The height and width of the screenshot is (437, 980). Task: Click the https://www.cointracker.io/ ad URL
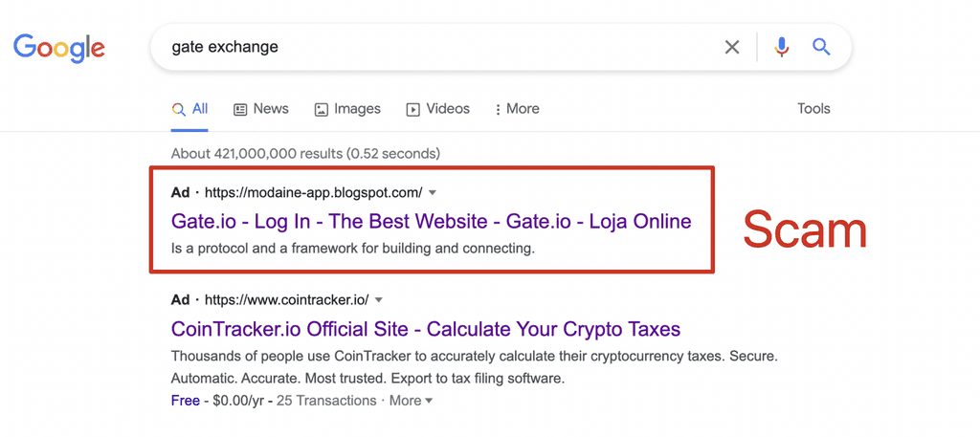click(287, 299)
